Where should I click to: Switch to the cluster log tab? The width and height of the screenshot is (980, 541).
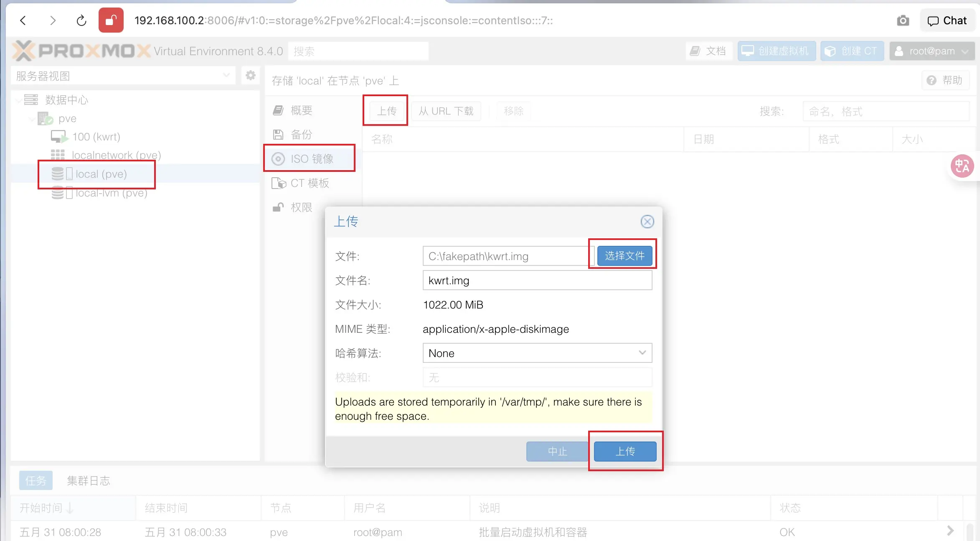pos(88,481)
